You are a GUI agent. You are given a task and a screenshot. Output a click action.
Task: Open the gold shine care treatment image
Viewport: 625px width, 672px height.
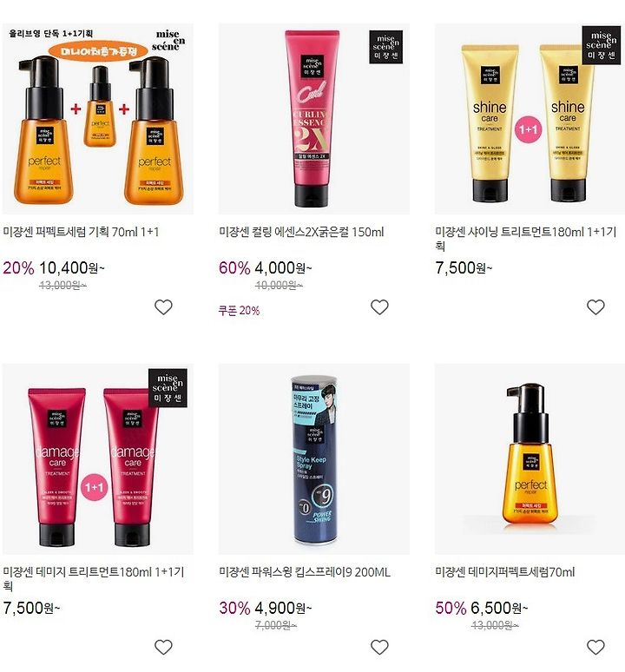tap(530, 119)
